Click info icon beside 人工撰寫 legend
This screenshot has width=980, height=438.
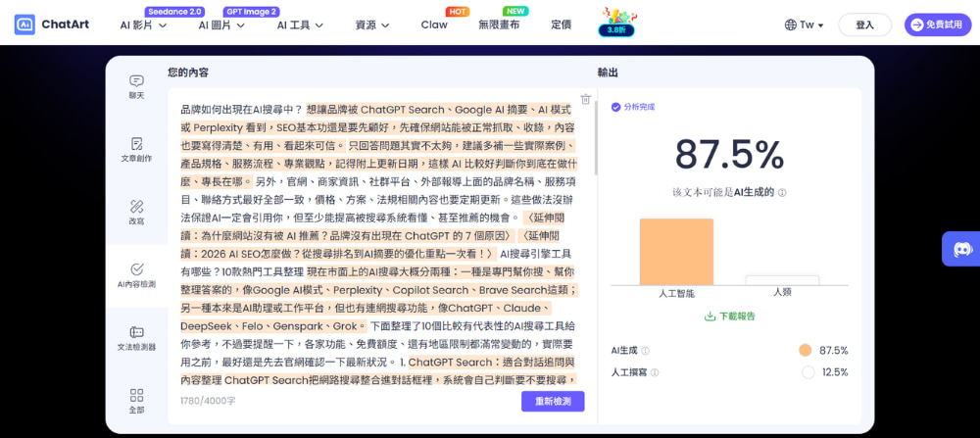(x=655, y=372)
